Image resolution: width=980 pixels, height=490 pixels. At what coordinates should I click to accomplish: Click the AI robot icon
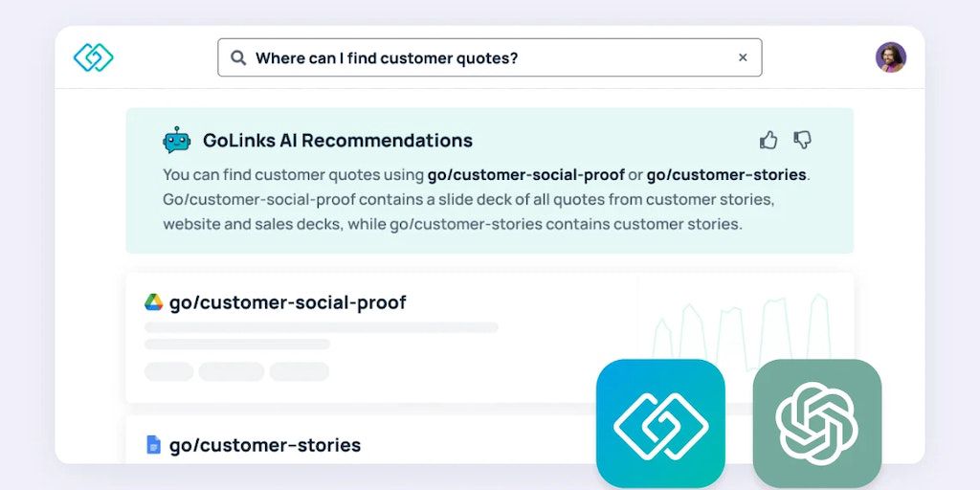coord(177,141)
